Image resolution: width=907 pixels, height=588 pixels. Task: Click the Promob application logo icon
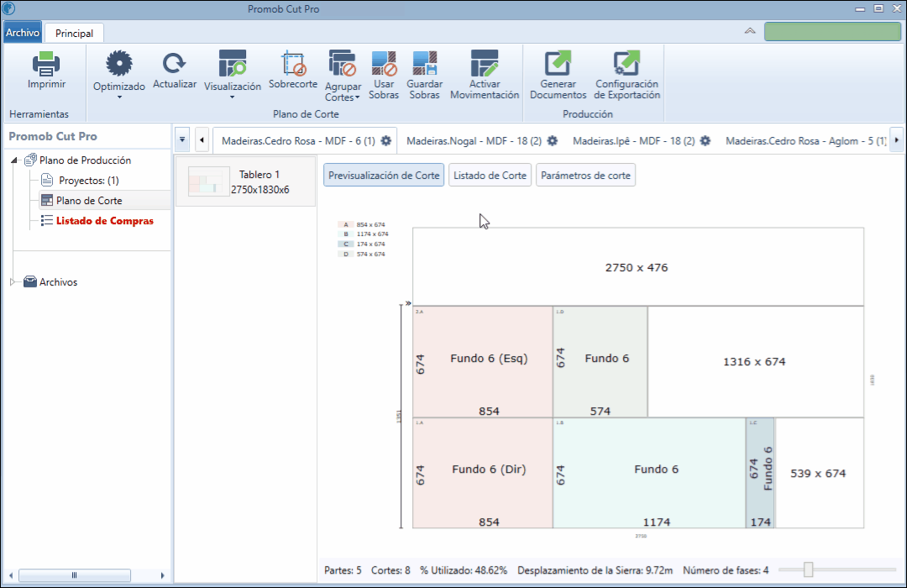coord(8,8)
